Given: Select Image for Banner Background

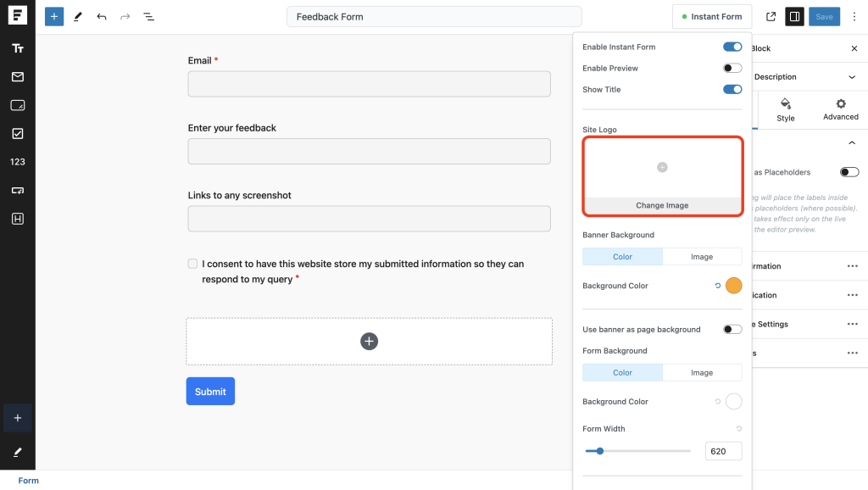Looking at the screenshot, I should 702,256.
